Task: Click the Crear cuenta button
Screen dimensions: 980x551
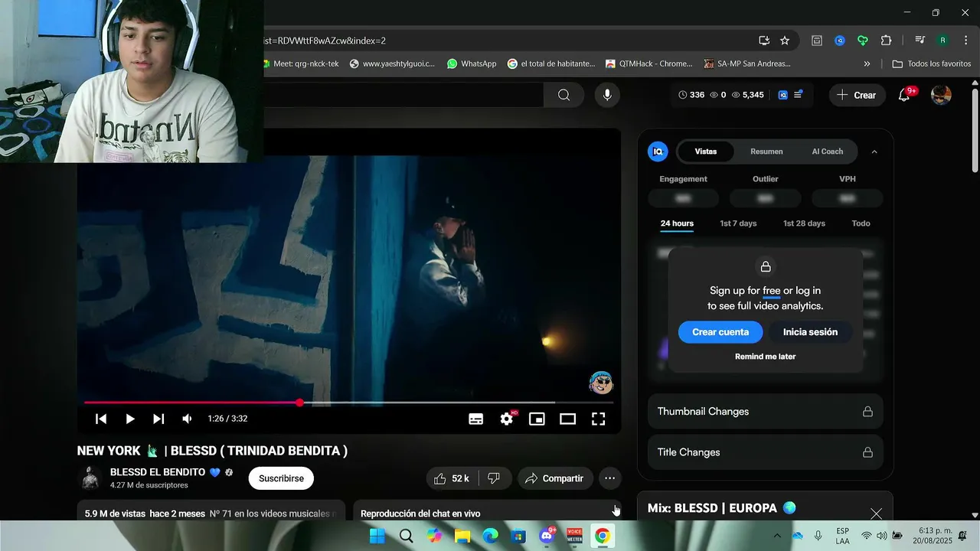Action: click(720, 332)
